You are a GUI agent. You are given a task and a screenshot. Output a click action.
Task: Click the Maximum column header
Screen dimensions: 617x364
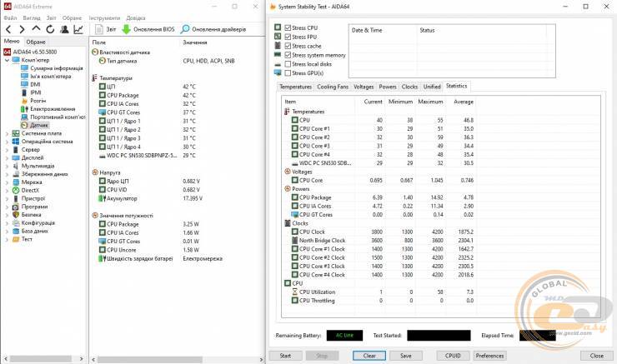pyautogui.click(x=430, y=102)
